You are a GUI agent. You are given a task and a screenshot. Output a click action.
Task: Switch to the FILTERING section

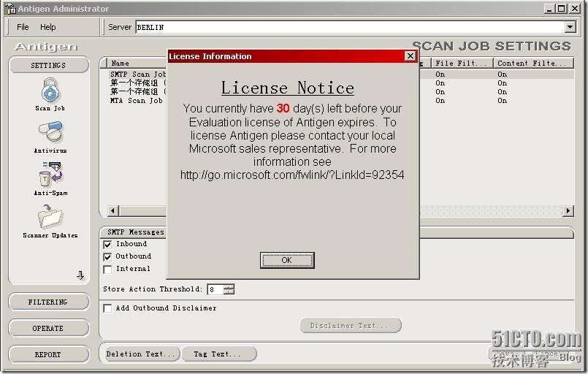49,302
